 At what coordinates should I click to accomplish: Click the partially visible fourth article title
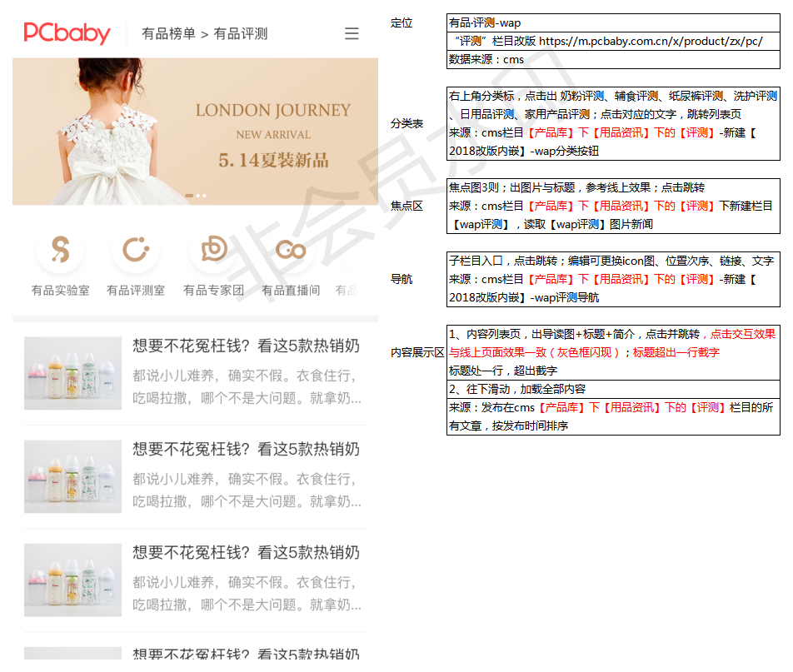(246, 655)
